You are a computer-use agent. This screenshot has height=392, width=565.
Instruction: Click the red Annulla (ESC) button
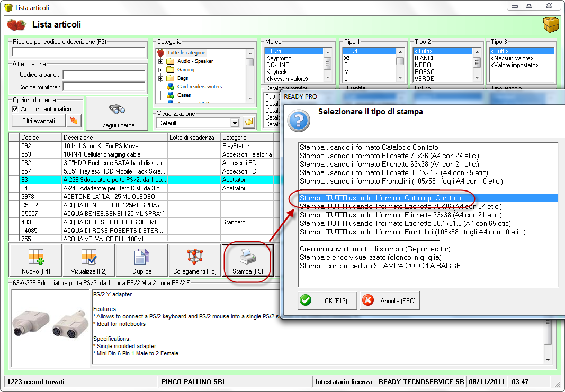(390, 300)
